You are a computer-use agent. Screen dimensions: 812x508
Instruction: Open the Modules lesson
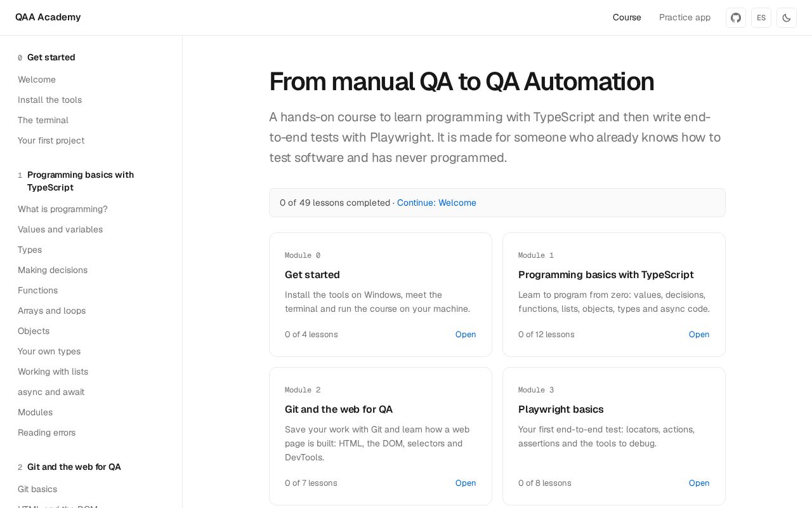[35, 412]
